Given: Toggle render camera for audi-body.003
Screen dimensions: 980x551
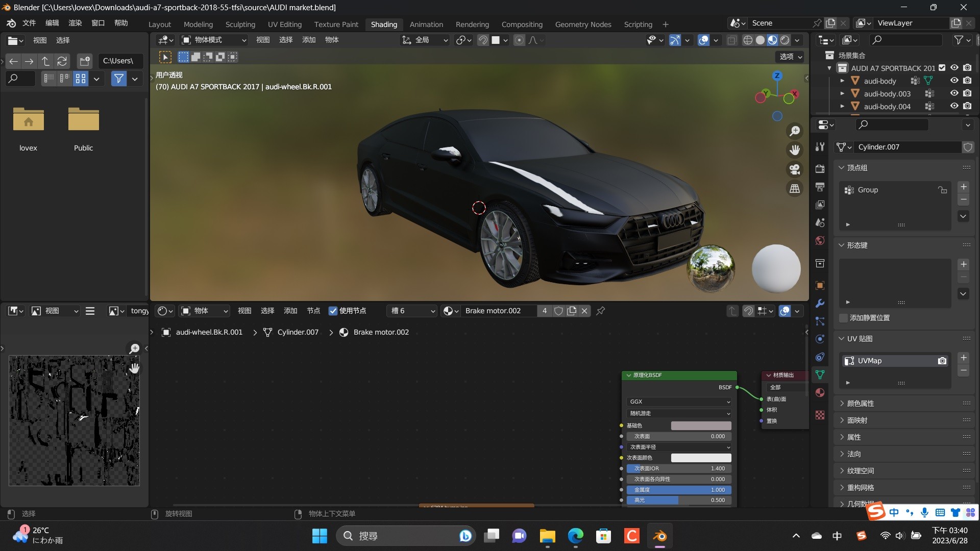Looking at the screenshot, I should coord(967,93).
